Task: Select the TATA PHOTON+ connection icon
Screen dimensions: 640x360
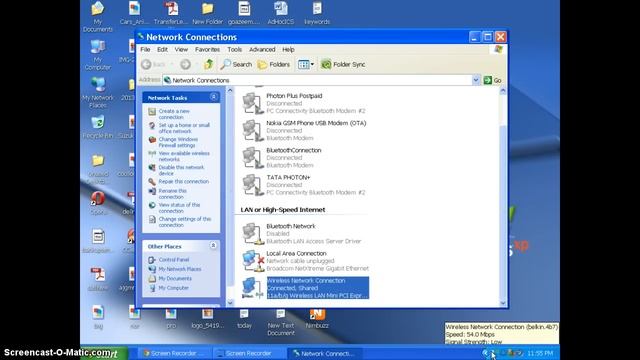Action: coord(253,185)
